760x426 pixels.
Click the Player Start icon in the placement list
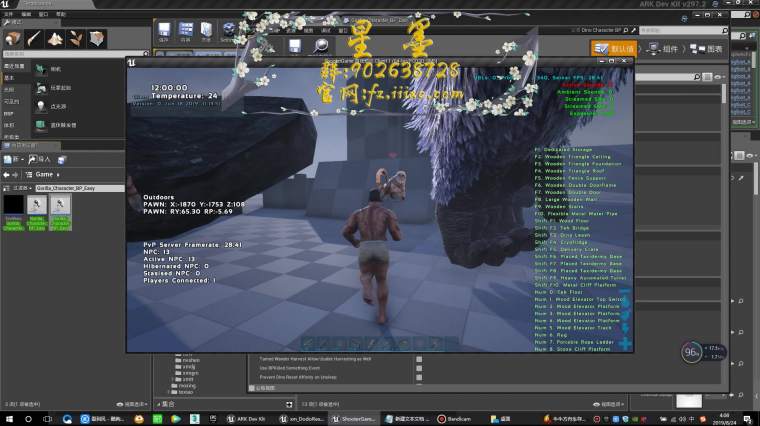tap(41, 88)
